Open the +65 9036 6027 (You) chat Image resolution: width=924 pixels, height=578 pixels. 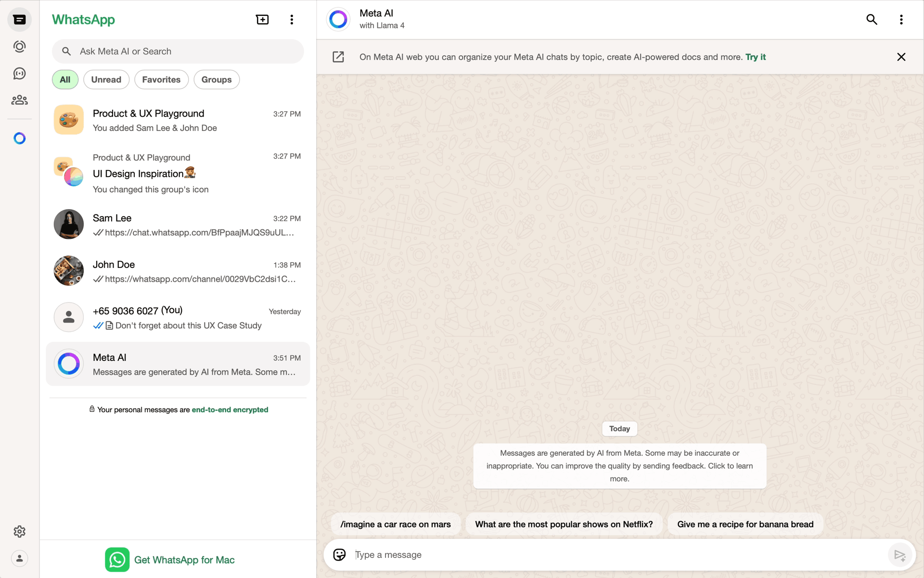pyautogui.click(x=178, y=318)
